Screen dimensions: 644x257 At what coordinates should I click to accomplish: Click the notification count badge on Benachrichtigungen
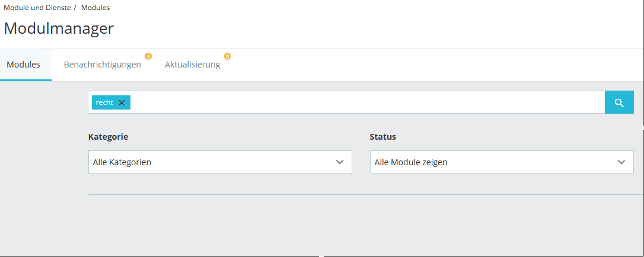tap(148, 56)
